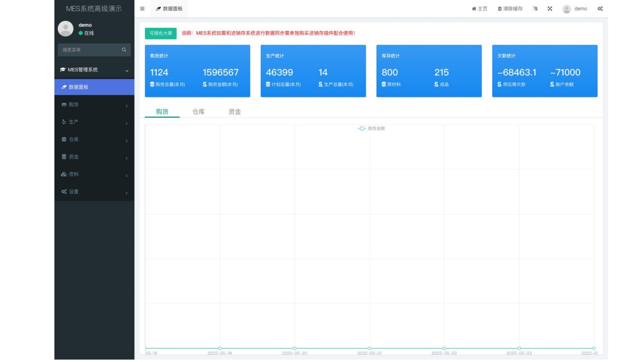This screenshot has width=644, height=362.
Task: Click the 原材料 database icon
Action: pos(384,84)
